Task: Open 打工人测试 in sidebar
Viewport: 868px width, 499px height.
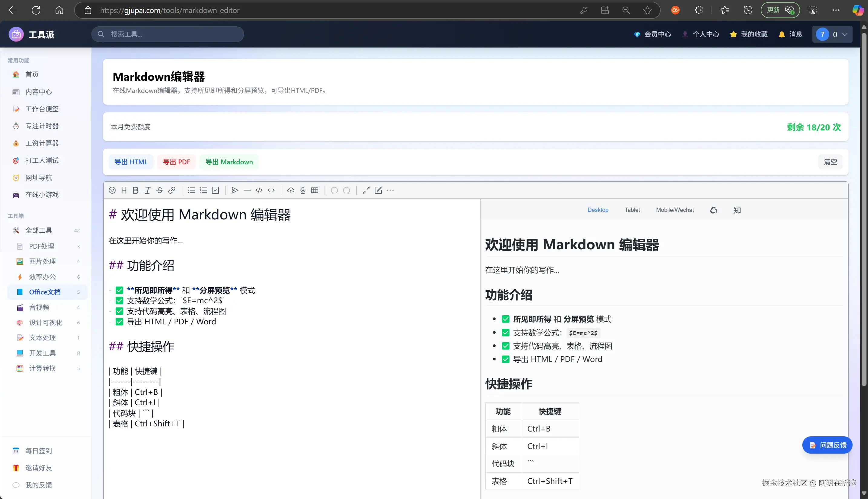Action: [x=46, y=160]
